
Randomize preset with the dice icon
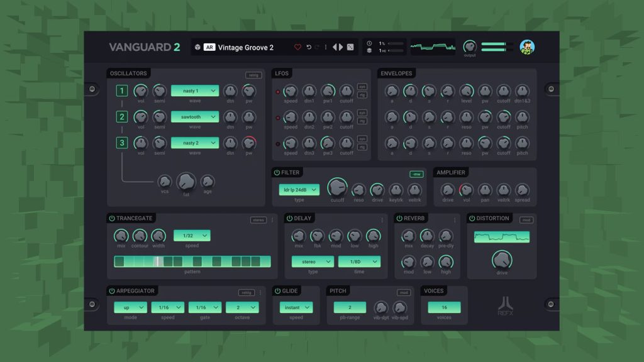[x=350, y=47]
